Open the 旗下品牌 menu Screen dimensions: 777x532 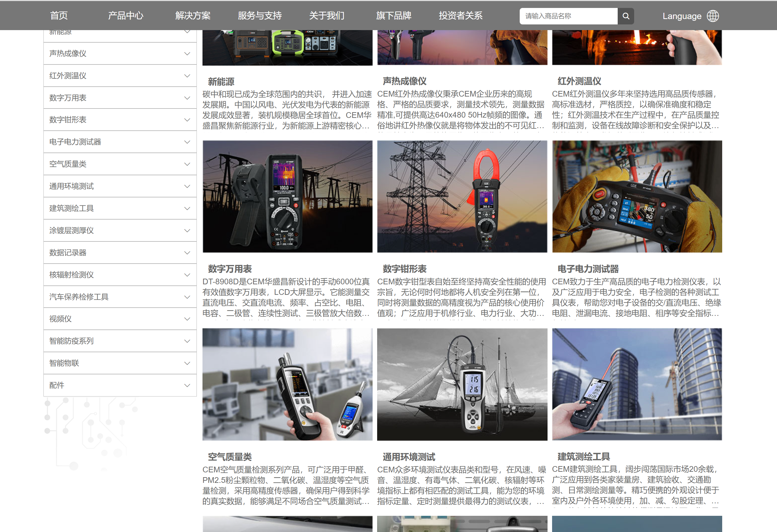coord(394,16)
